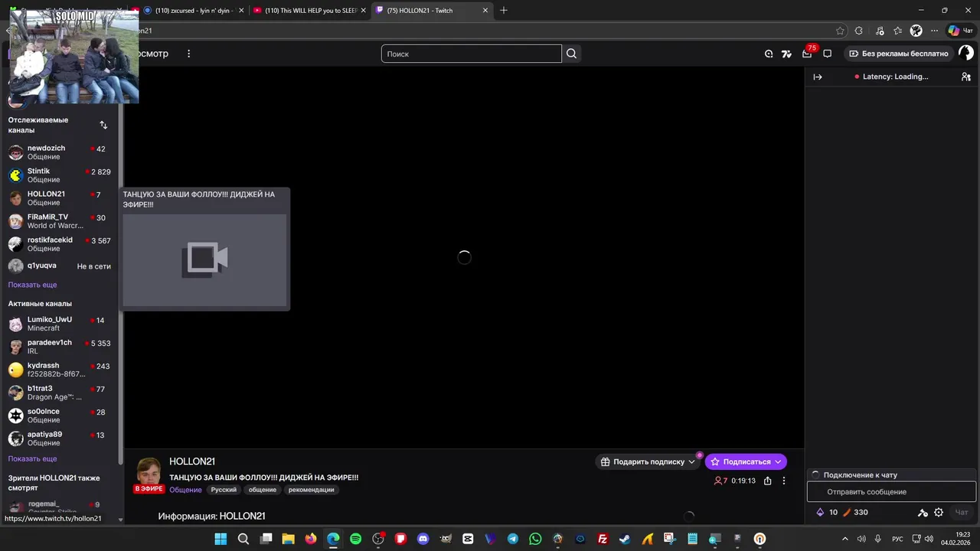Open Lumiko_UwU Minecraft channel
Viewport: 980px width, 551px height.
tap(60, 324)
